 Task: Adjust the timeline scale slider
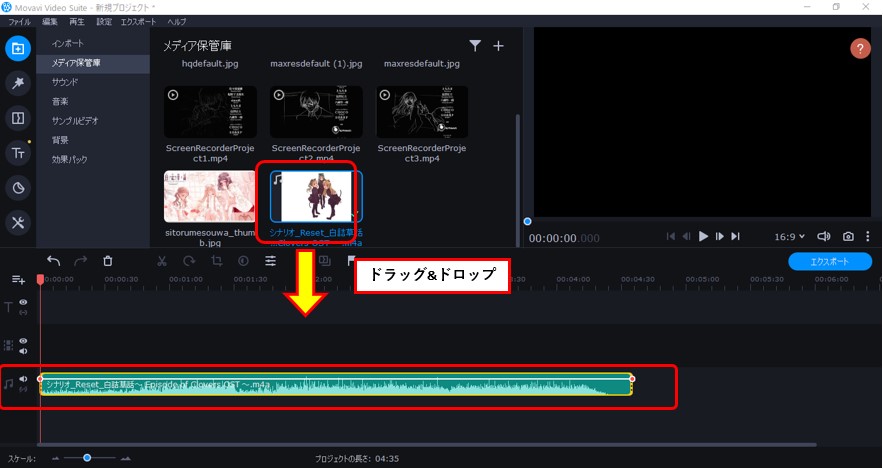[x=87, y=458]
